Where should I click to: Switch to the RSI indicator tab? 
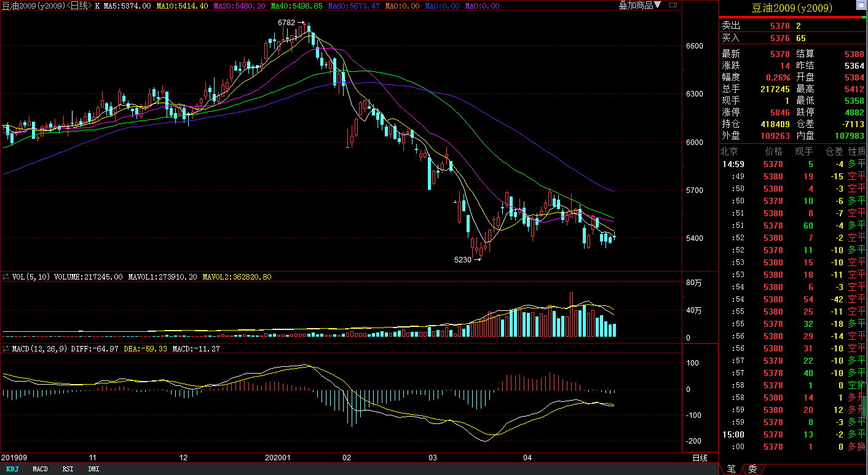pos(68,469)
